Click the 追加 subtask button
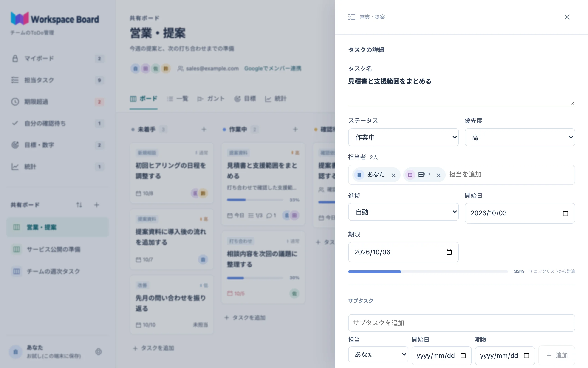The image size is (588, 368). coord(557,355)
